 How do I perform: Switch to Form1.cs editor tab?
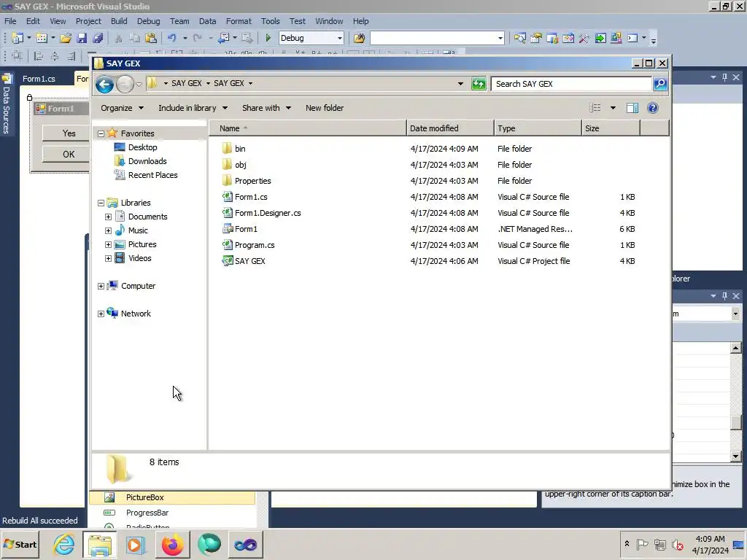pyautogui.click(x=39, y=79)
